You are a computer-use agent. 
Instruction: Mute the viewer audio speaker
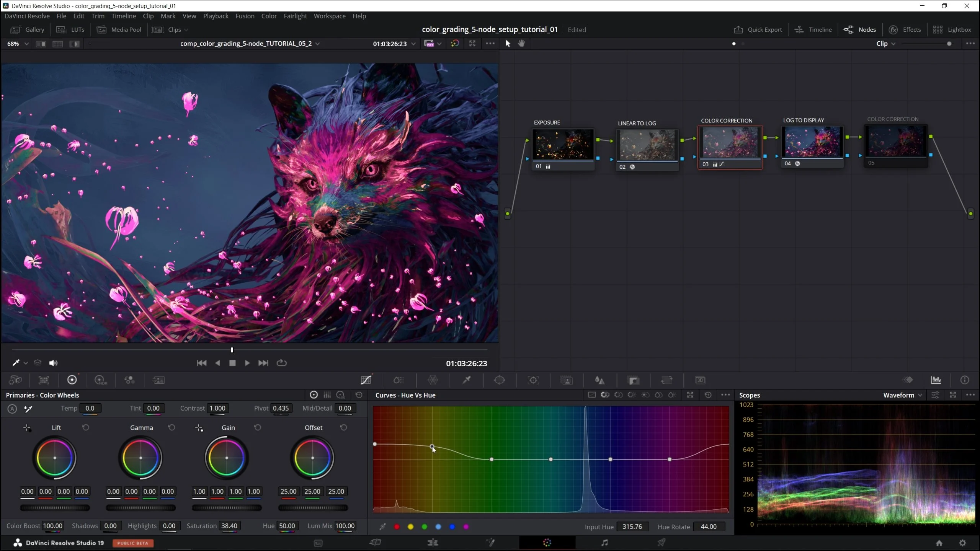point(53,363)
